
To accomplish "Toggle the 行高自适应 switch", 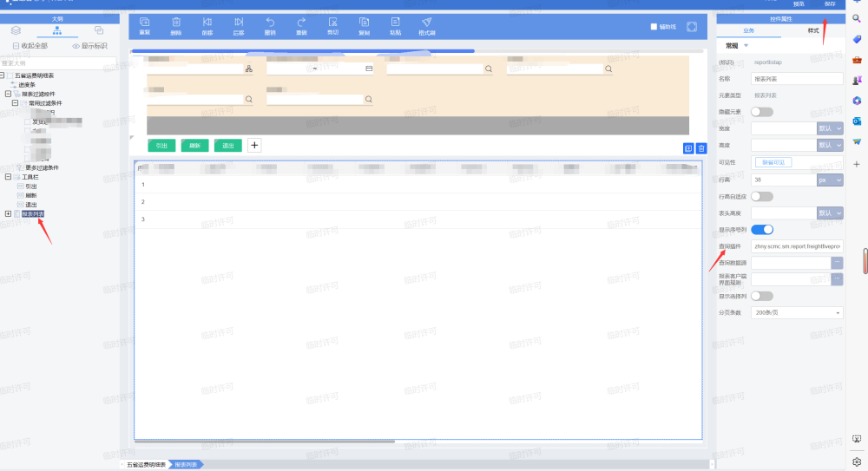I will 762,197.
